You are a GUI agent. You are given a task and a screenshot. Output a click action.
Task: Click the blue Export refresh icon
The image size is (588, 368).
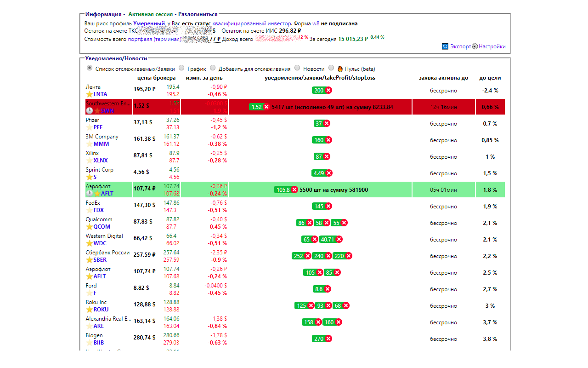tap(445, 46)
